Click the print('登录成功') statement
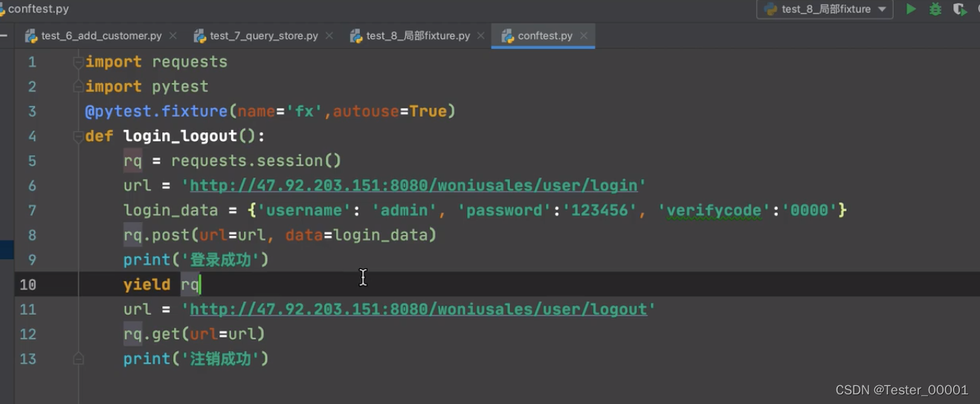 (x=196, y=260)
